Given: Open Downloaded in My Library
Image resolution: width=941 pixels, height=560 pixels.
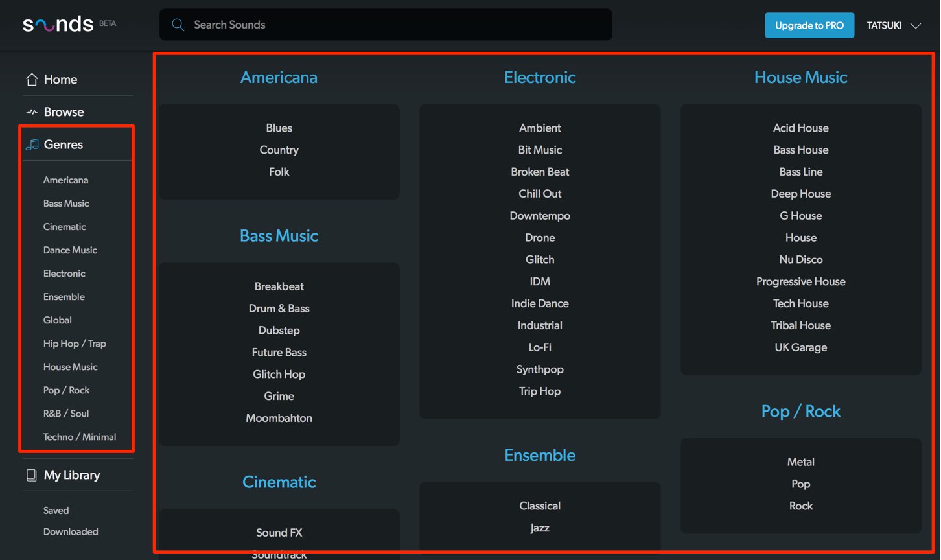Looking at the screenshot, I should pos(71,531).
